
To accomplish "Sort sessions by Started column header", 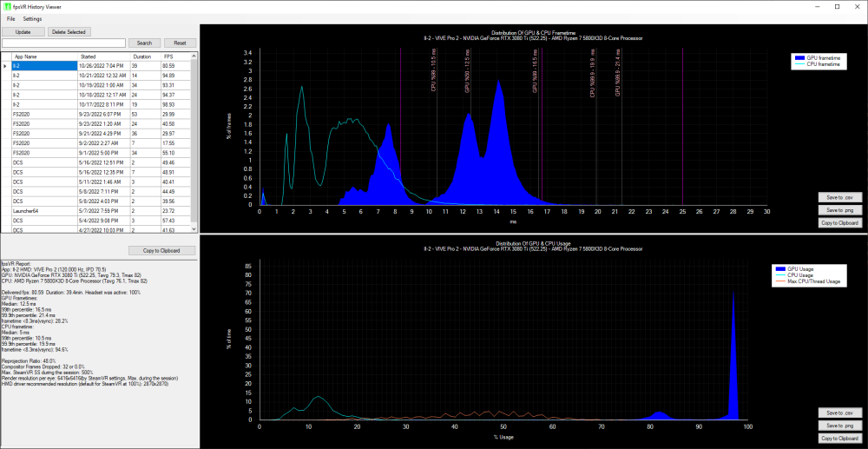I will (102, 56).
